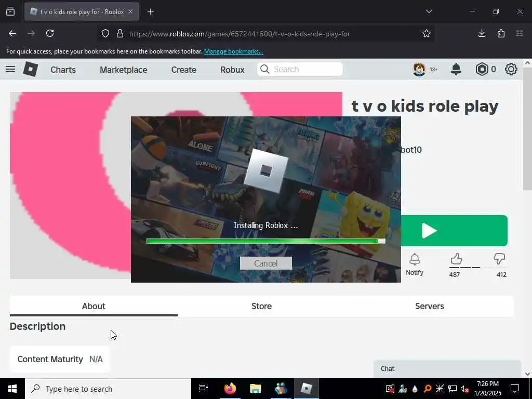532x399 pixels.
Task: Open Create in the Roblox navigation
Action: 183,70
